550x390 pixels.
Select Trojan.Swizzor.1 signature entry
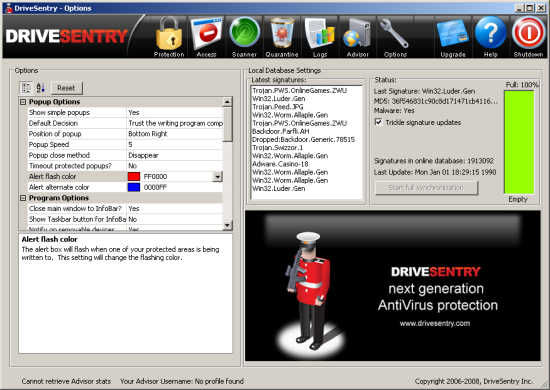(277, 148)
